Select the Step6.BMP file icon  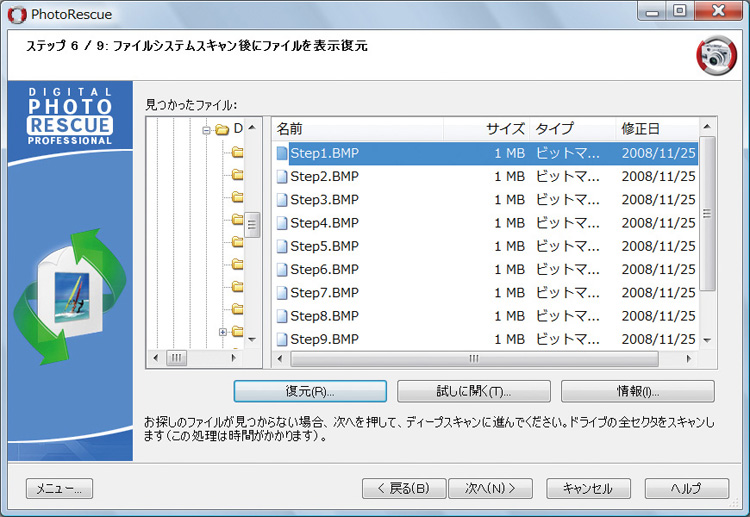[282, 270]
